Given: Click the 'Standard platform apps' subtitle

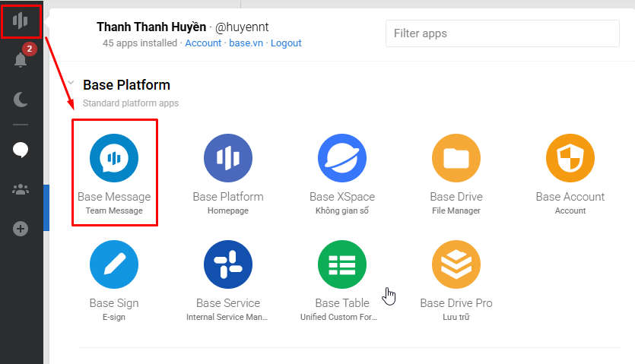Looking at the screenshot, I should (x=131, y=103).
